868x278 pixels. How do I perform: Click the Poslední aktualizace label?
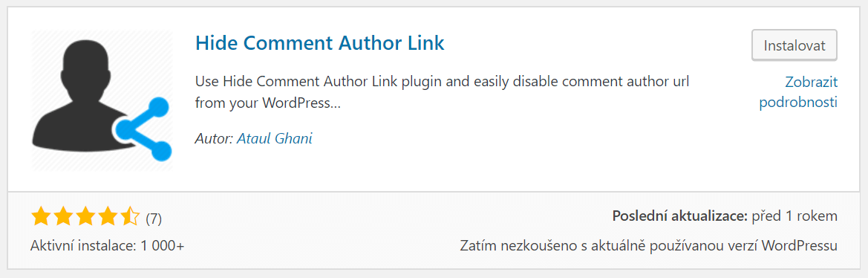680,216
